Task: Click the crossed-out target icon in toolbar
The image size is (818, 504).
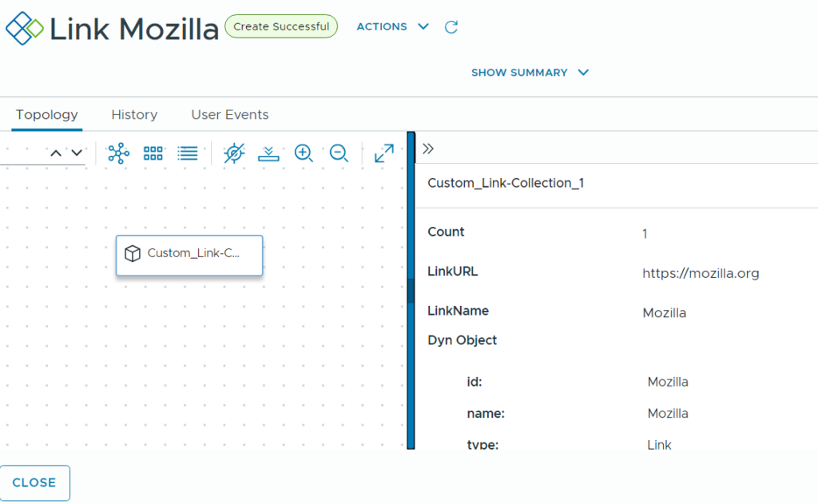Action: pos(234,153)
